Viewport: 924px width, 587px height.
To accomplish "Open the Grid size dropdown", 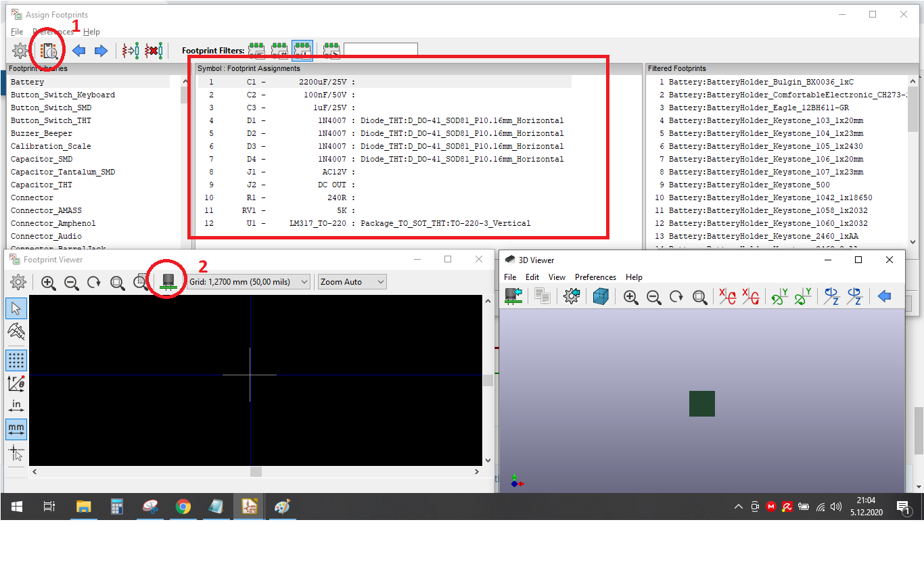I will click(x=249, y=282).
